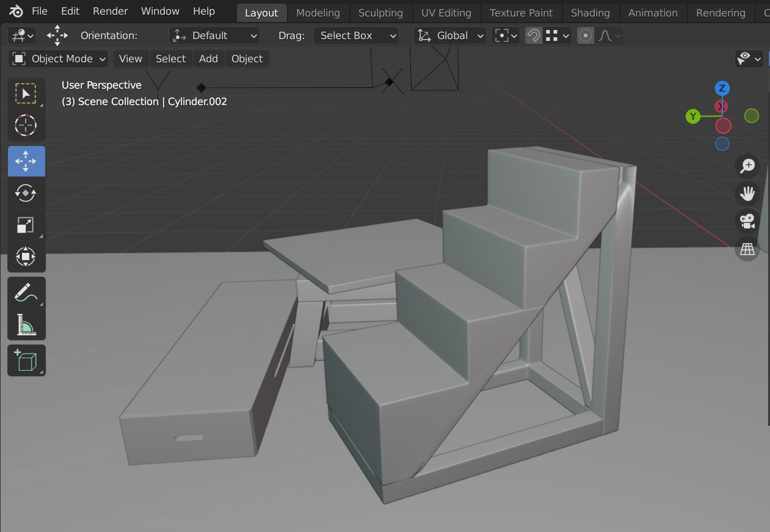The image size is (770, 532).
Task: Open proportional falloff curve dropdown
Action: point(609,35)
